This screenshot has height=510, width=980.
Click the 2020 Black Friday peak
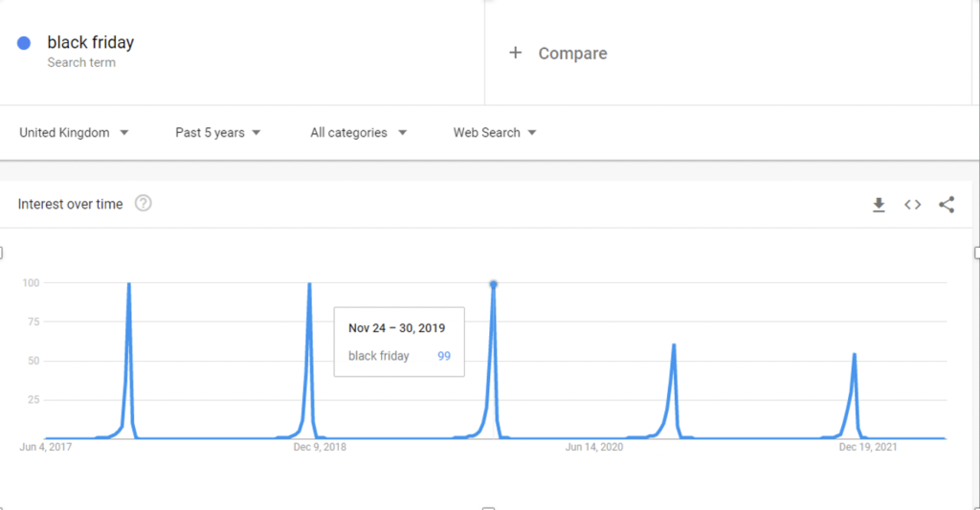point(674,345)
